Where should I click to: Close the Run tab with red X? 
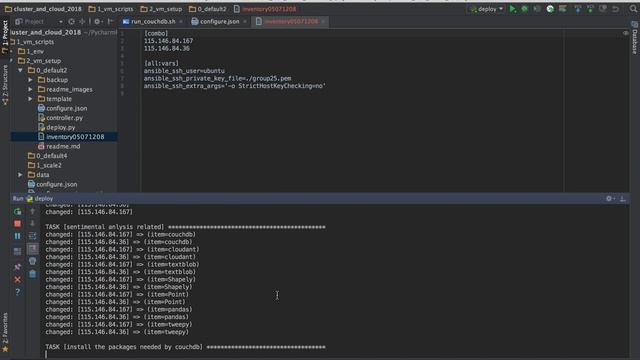18,280
